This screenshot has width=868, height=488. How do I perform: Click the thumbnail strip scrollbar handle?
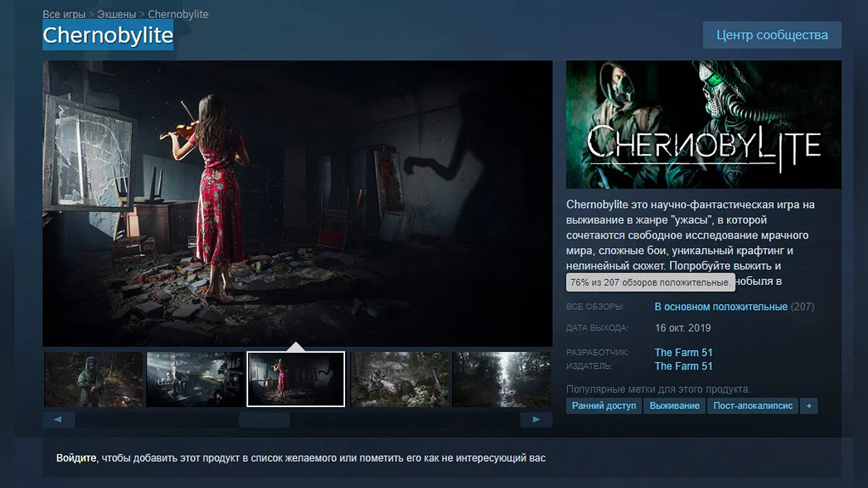[264, 419]
